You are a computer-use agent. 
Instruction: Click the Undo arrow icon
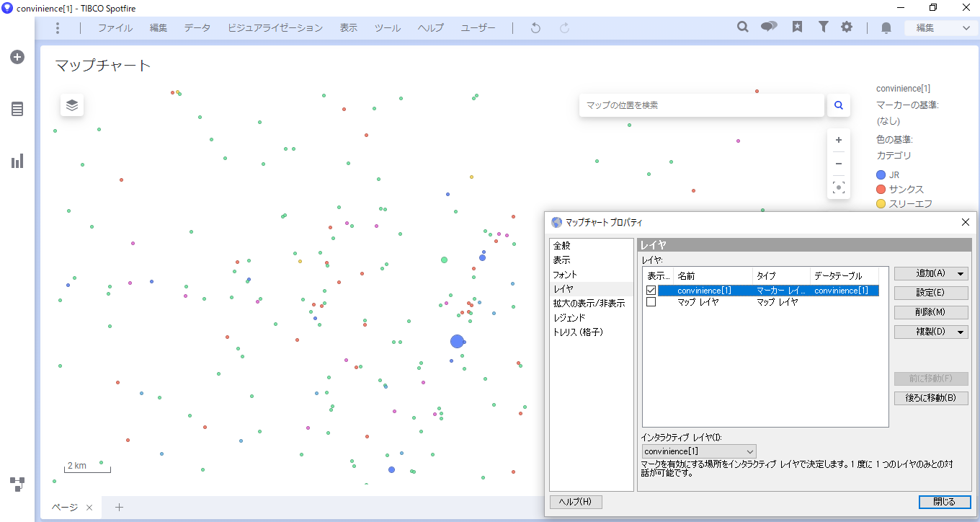(535, 28)
